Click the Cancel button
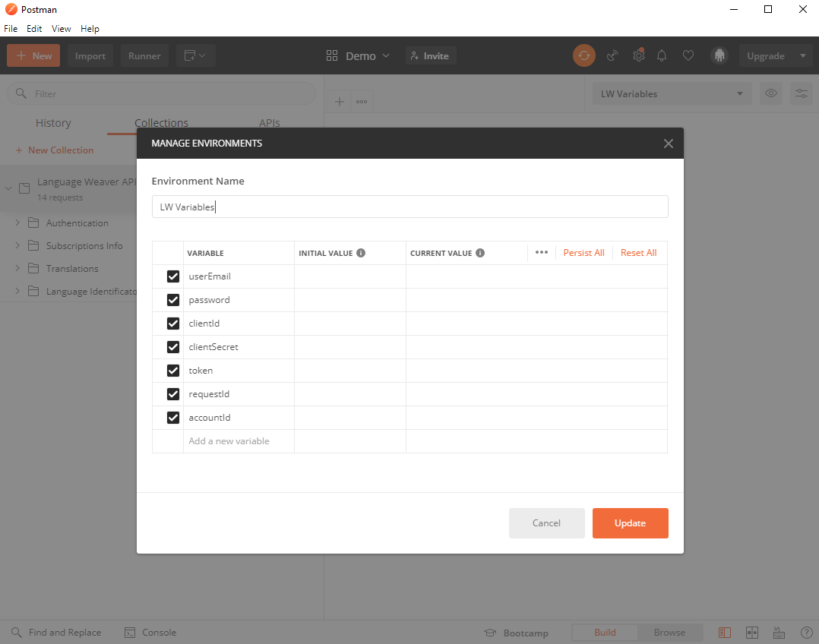The height and width of the screenshot is (644, 819). coord(546,522)
